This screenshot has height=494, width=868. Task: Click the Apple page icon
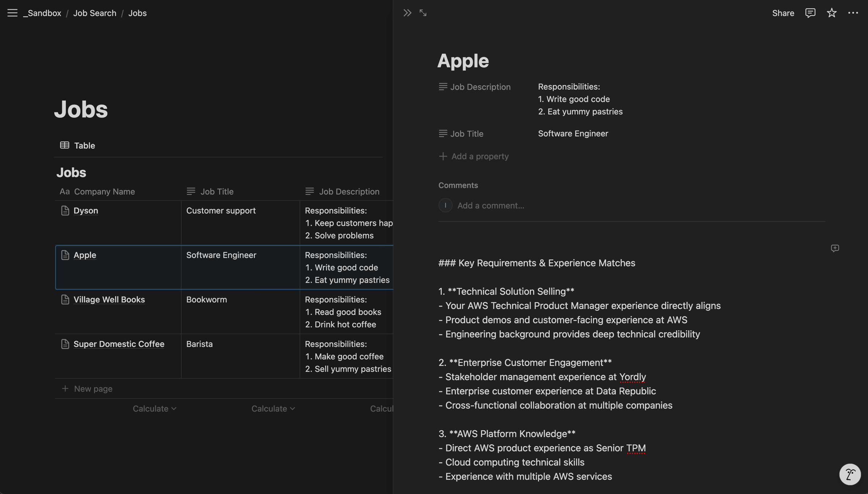pos(65,255)
